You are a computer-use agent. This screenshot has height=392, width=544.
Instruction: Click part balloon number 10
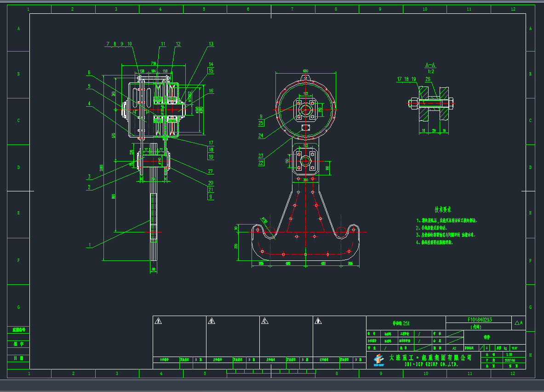tap(129, 44)
